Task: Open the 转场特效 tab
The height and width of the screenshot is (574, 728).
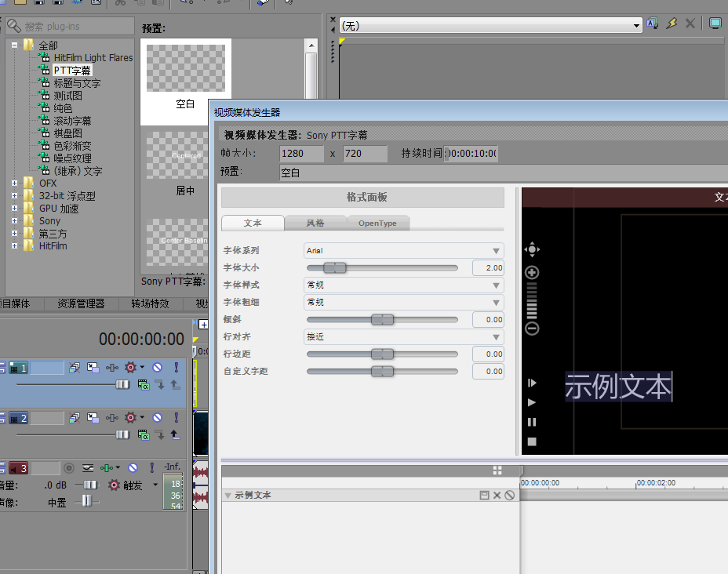Action: 150,304
